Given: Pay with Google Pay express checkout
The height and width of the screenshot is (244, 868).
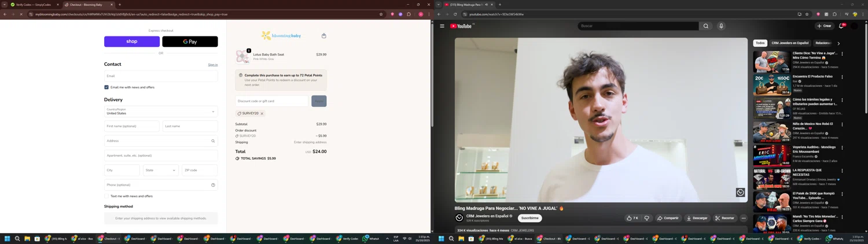Looking at the screenshot, I should pos(190,42).
